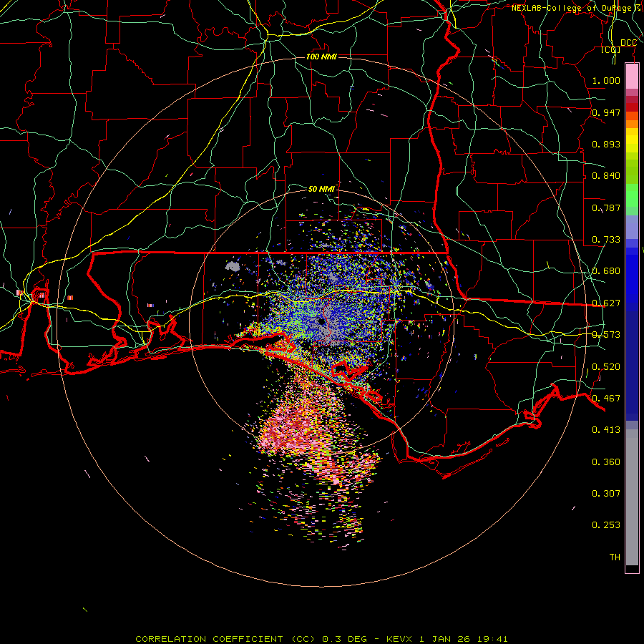Click the 0.893 legend value
Screen dimensions: 644x644
coord(606,144)
